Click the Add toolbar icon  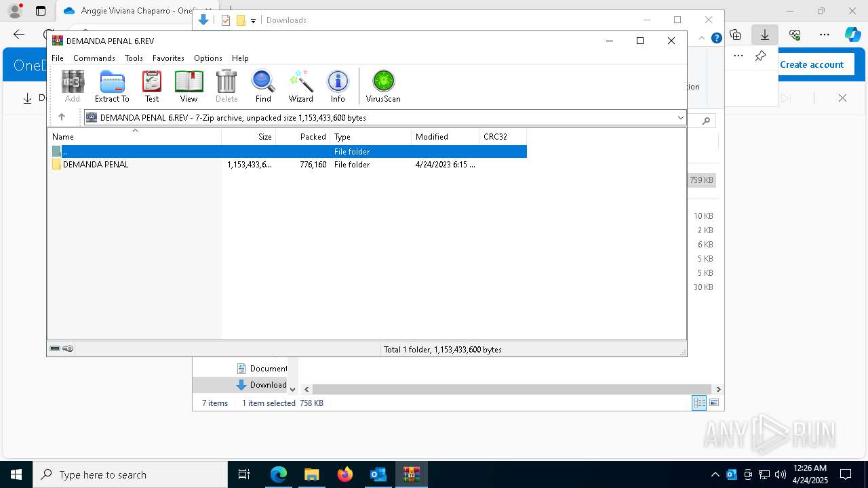coord(73,86)
